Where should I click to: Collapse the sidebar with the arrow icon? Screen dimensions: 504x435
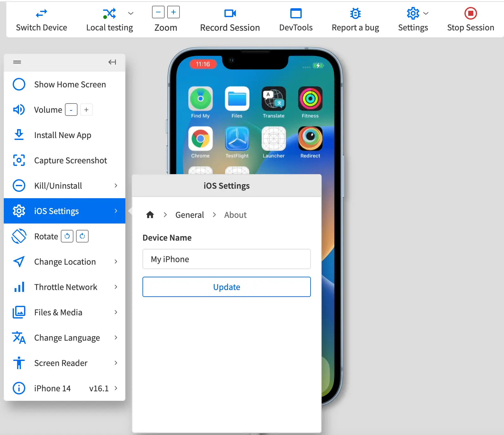[112, 62]
